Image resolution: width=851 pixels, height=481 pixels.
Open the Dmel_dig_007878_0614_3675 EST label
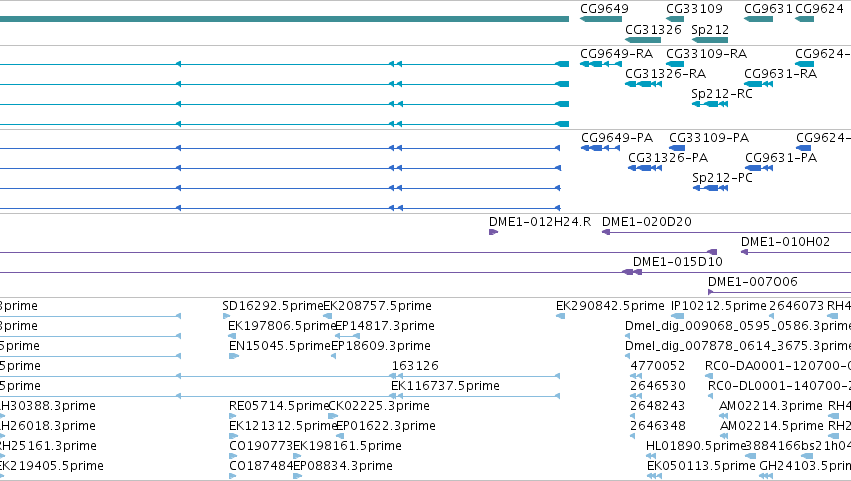tap(738, 346)
